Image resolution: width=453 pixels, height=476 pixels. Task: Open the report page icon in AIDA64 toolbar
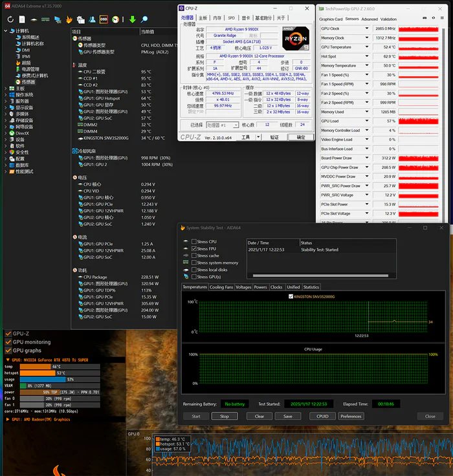click(22, 19)
